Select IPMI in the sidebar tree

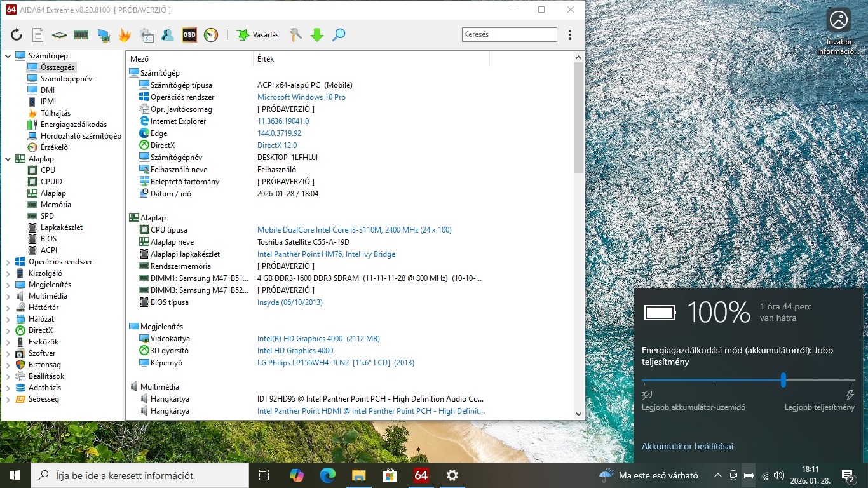tap(48, 102)
